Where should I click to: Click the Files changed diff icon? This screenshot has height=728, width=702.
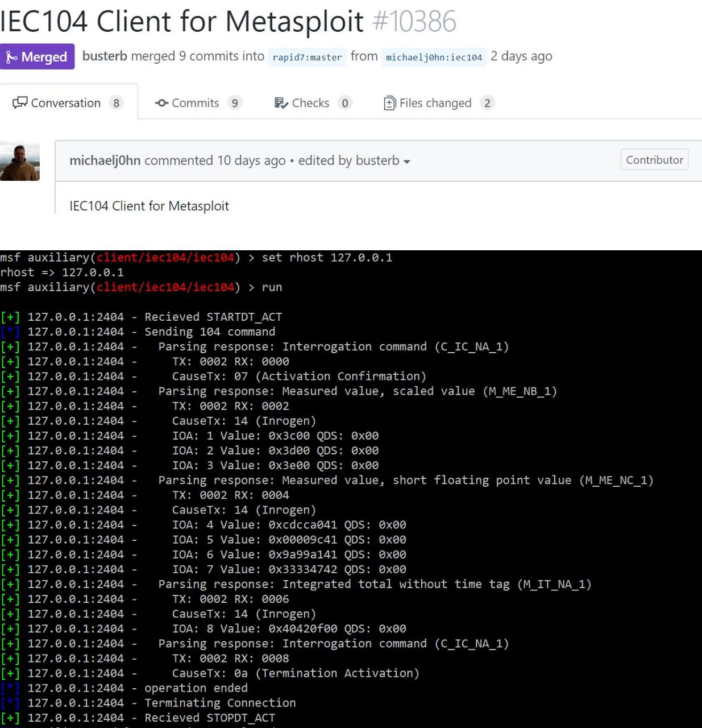[390, 103]
